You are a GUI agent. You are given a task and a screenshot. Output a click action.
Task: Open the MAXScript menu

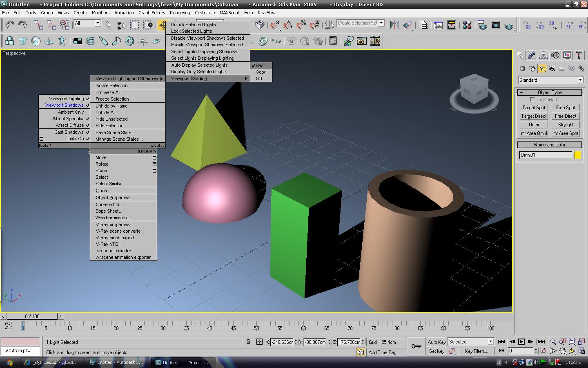(x=229, y=13)
